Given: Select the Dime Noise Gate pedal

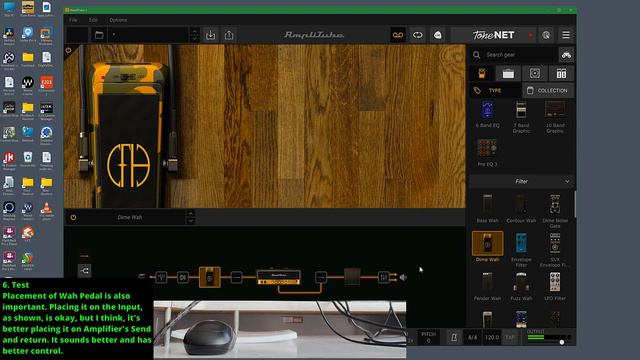Looking at the screenshot, I should click(x=555, y=211).
